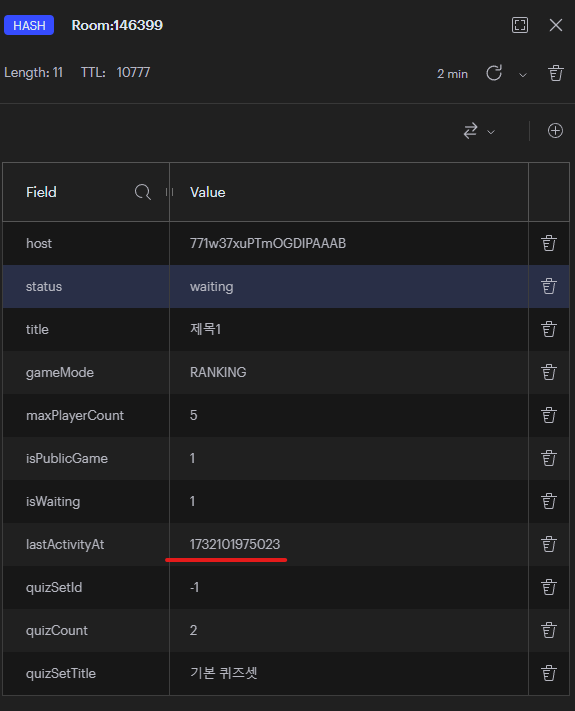Viewport: 575px width, 711px height.
Task: Click the Field column header
Action: coord(41,192)
